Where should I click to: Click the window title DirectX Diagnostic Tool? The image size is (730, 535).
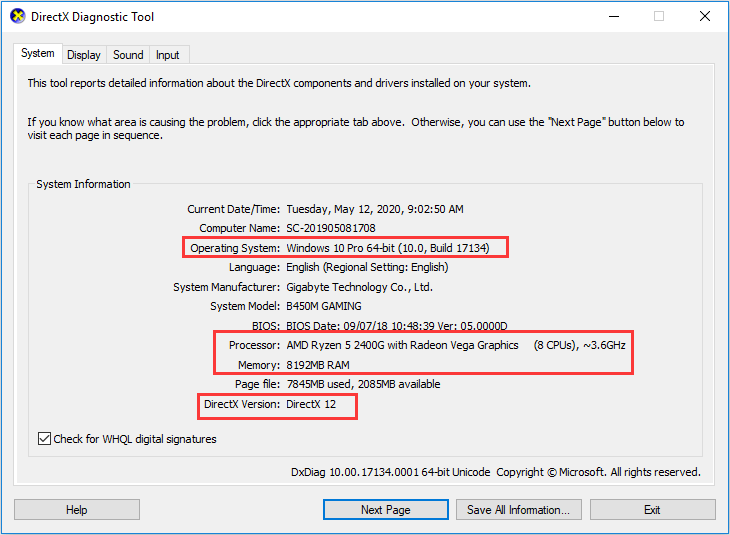(92, 17)
